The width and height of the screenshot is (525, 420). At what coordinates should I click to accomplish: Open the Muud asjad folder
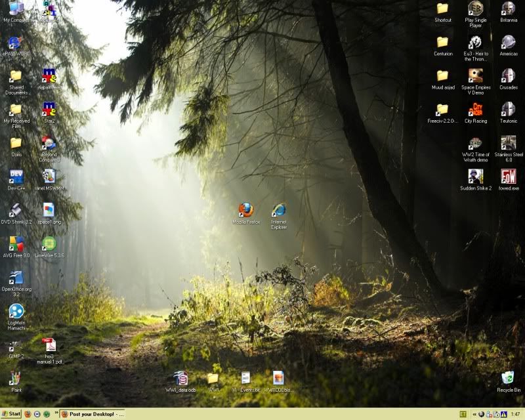(442, 79)
